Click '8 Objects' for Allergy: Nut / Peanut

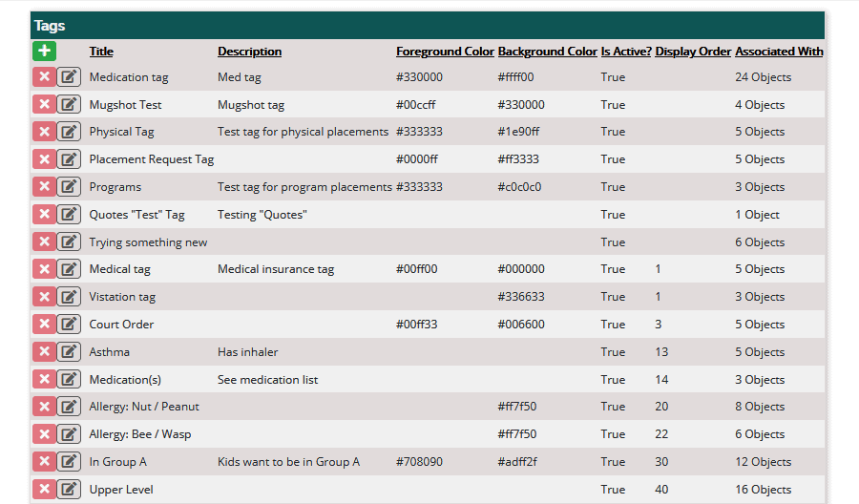(x=760, y=407)
